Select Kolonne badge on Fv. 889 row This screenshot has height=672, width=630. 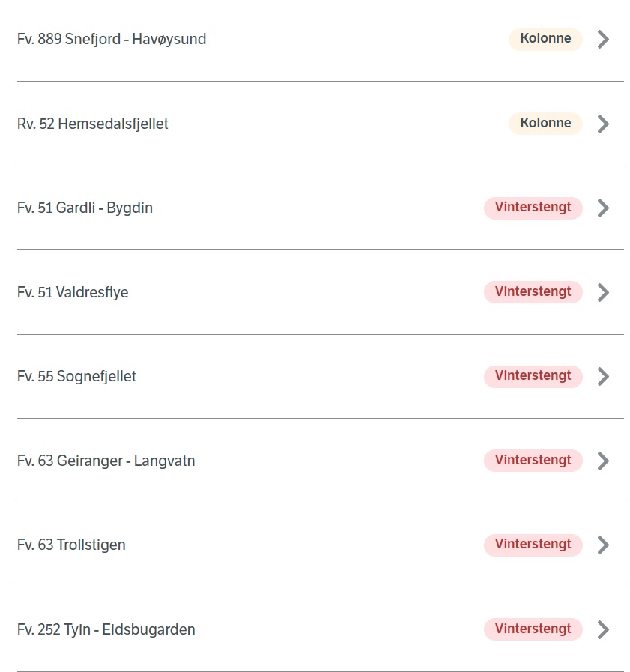click(x=545, y=40)
